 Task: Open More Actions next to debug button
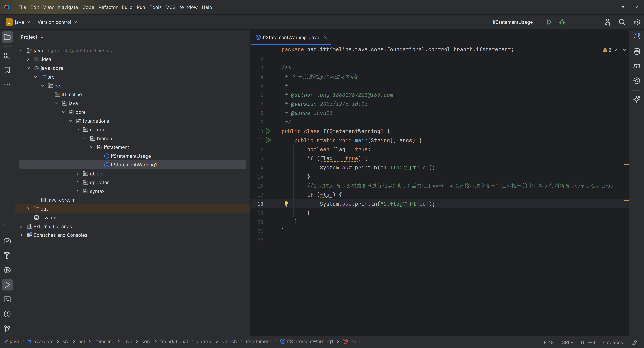[x=575, y=22]
